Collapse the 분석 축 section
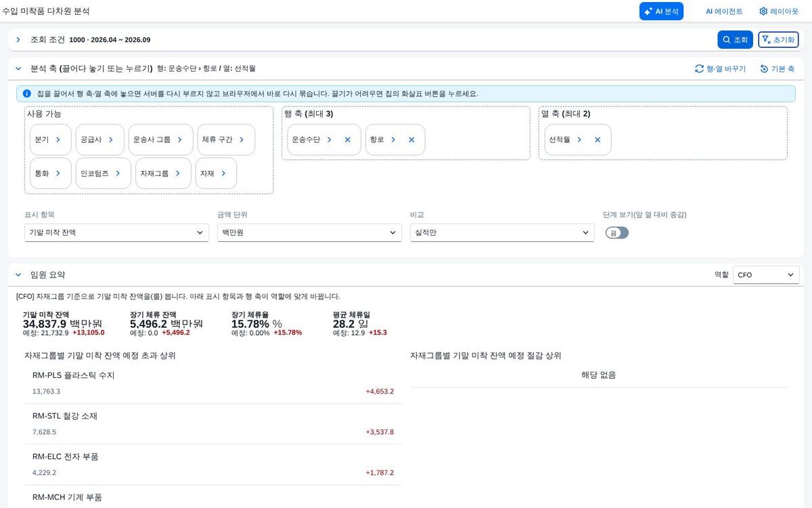 click(x=18, y=68)
